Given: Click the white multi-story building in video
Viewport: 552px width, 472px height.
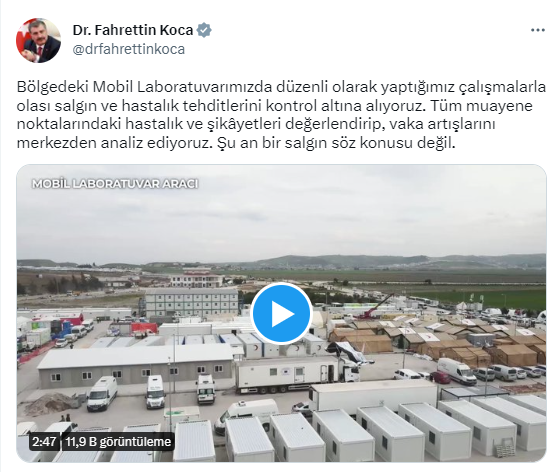Looking at the screenshot, I should click(x=192, y=302).
